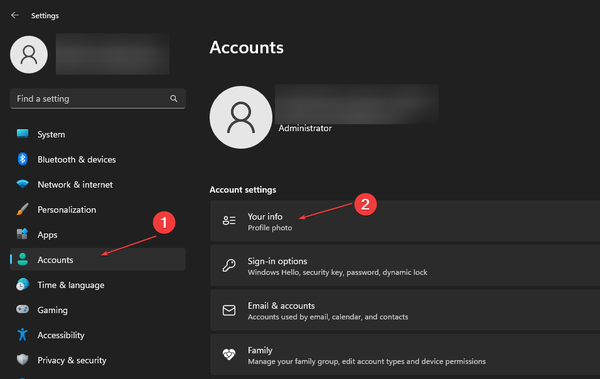
Task: Click the Account settings heading
Action: [243, 190]
